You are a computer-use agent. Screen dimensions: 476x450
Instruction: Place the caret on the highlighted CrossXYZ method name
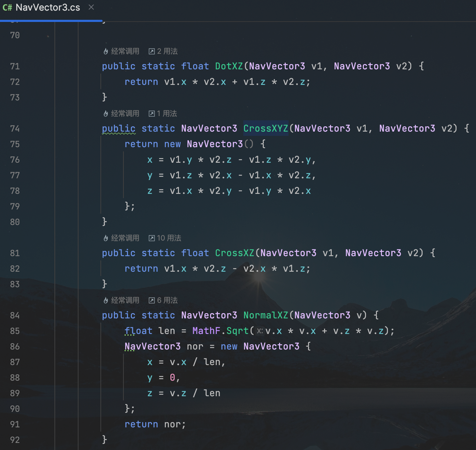click(266, 128)
